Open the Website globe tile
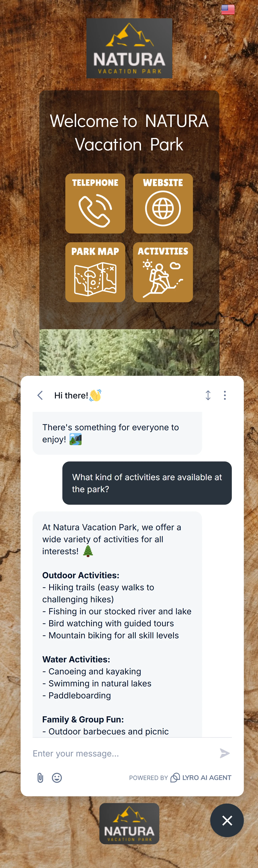Viewport: 258px width, 868px height. coord(163,203)
